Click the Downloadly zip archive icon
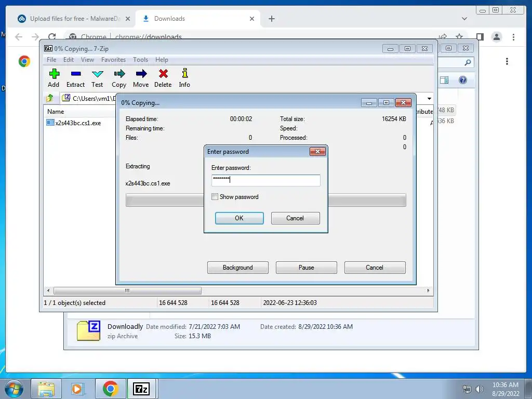This screenshot has height=399, width=532. pos(88,330)
